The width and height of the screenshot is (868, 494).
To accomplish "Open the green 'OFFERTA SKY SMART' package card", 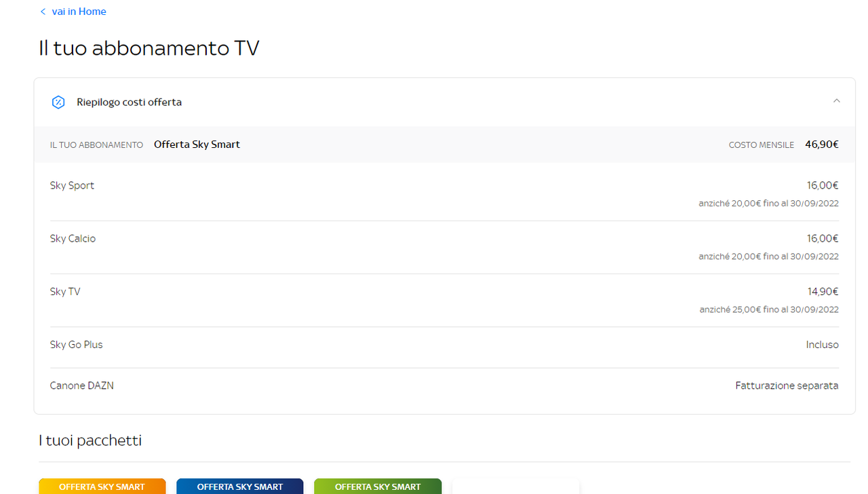I will point(377,487).
